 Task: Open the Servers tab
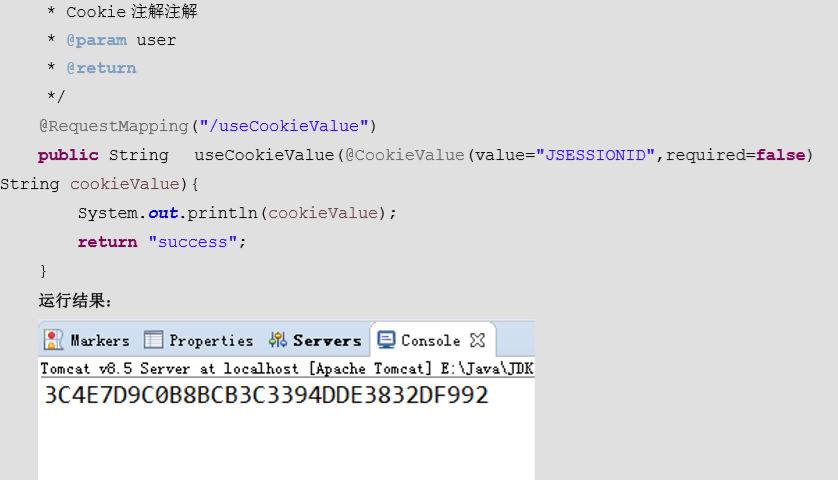315,340
